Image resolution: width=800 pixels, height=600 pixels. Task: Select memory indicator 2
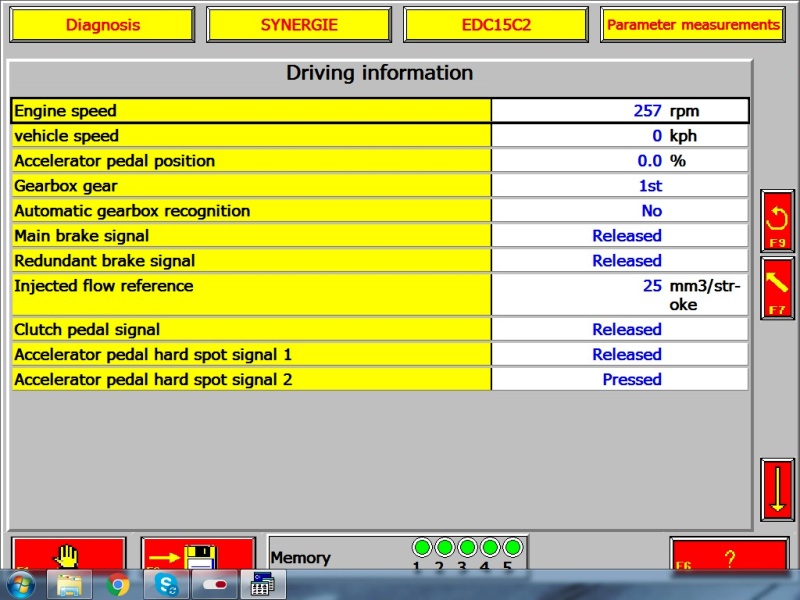(x=444, y=547)
